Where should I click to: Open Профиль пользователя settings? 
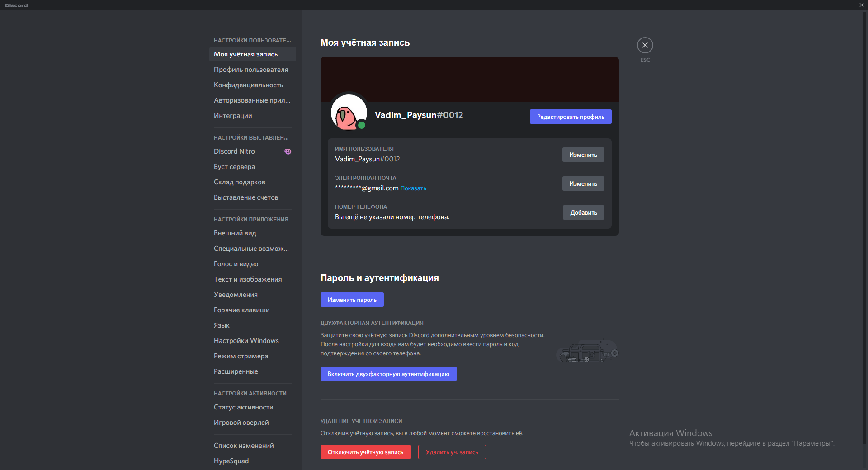pos(252,70)
